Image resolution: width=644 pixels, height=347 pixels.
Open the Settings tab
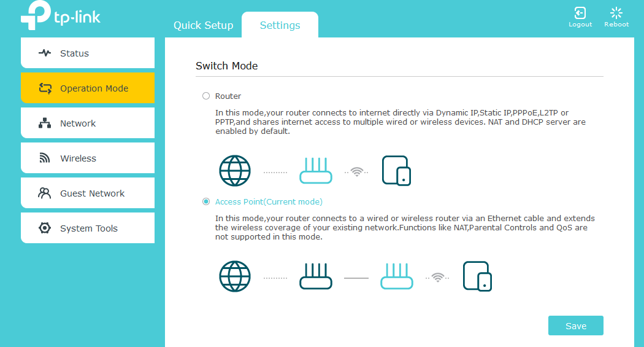pyautogui.click(x=280, y=26)
